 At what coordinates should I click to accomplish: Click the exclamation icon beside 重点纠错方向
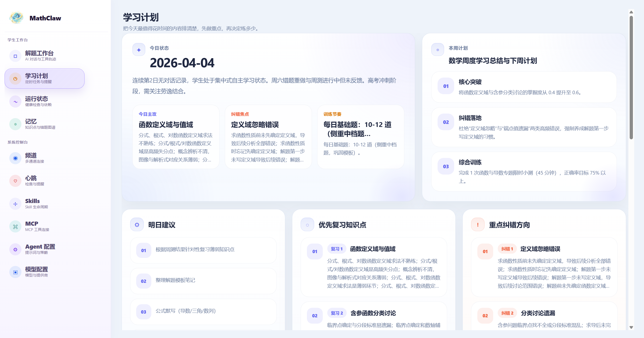coord(478,225)
